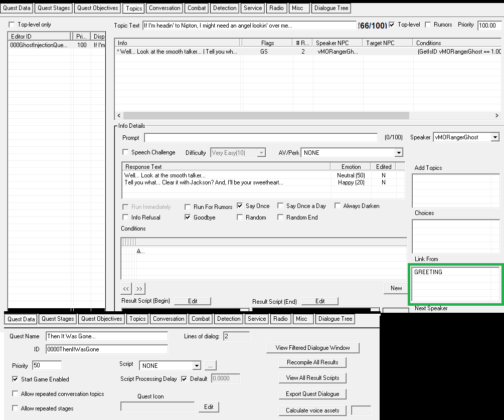The width and height of the screenshot is (504, 420).
Task: Select the 'Well... Look at the smooth talker' info row
Action: (x=308, y=52)
